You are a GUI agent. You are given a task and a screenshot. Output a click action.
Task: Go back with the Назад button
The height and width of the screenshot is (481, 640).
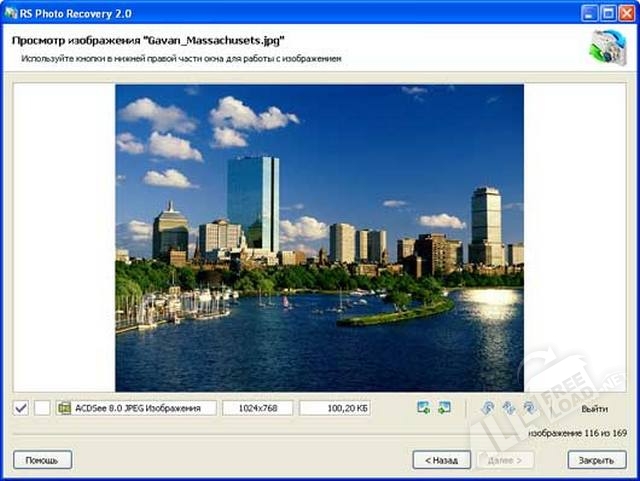pos(441,460)
